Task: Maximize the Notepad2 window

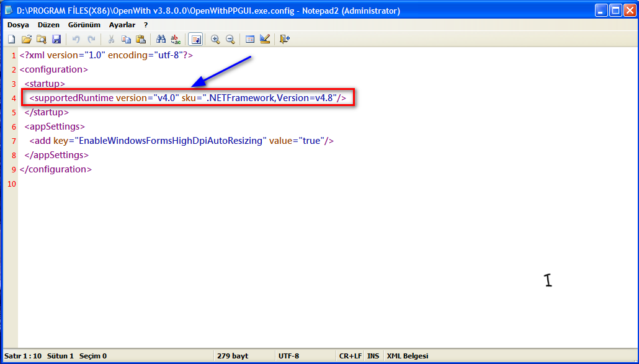Action: click(615, 10)
